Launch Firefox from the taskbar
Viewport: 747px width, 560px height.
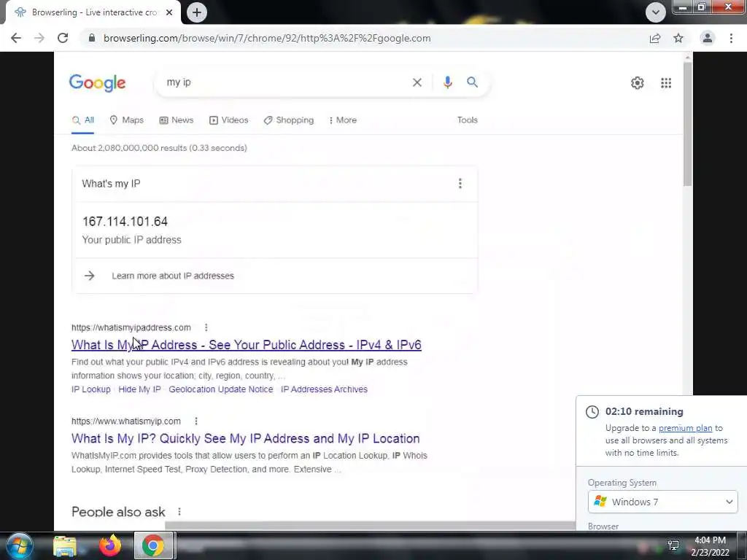coord(110,545)
